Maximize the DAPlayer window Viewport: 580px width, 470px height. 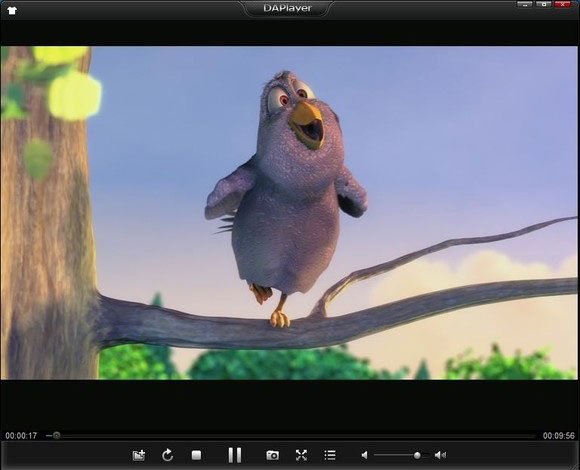(x=543, y=4)
